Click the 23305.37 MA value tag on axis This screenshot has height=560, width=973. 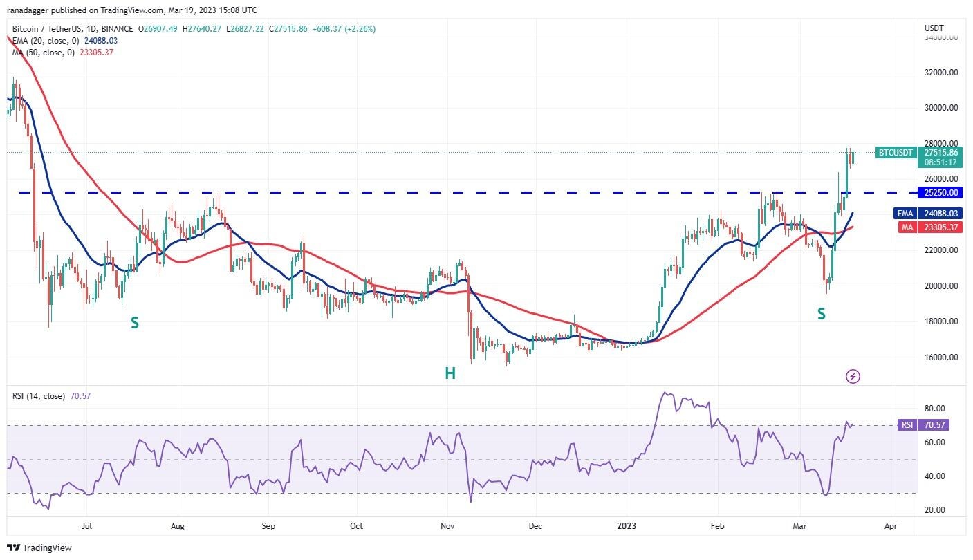[x=940, y=227]
